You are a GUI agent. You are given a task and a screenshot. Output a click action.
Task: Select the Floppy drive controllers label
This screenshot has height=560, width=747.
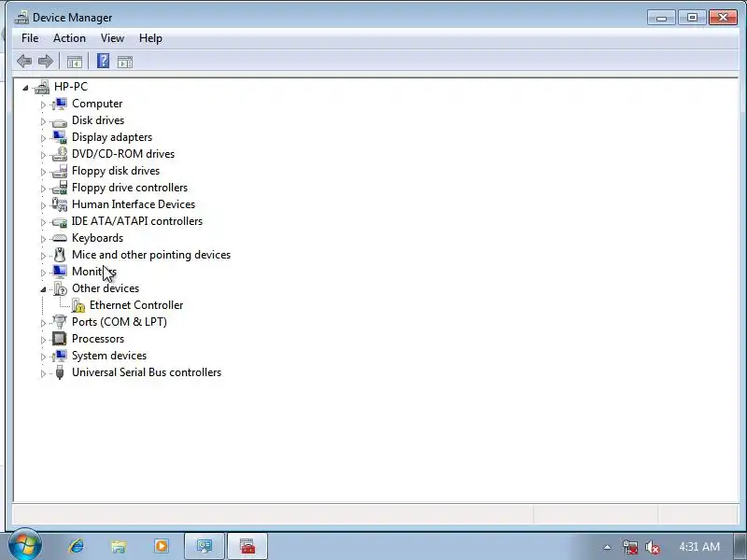pos(130,188)
